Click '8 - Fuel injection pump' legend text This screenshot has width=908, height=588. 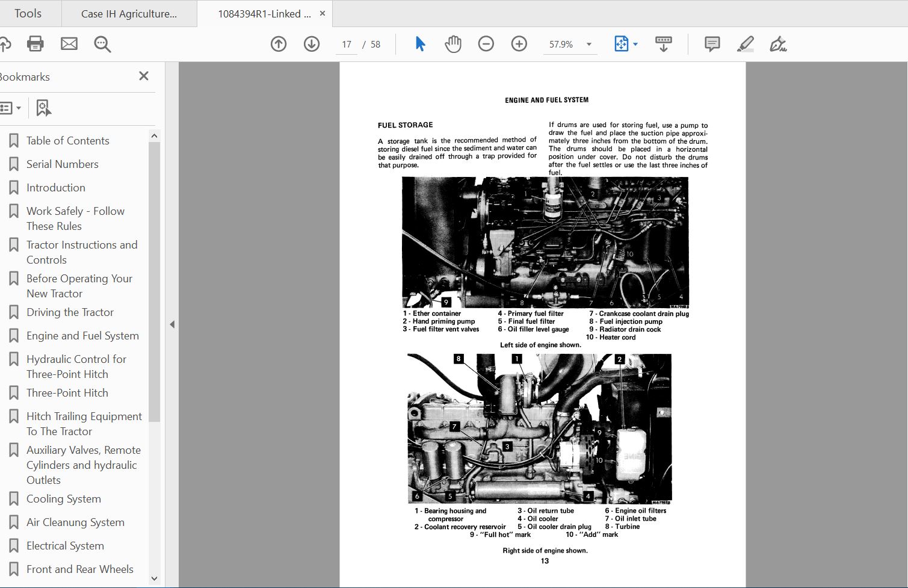626,321
